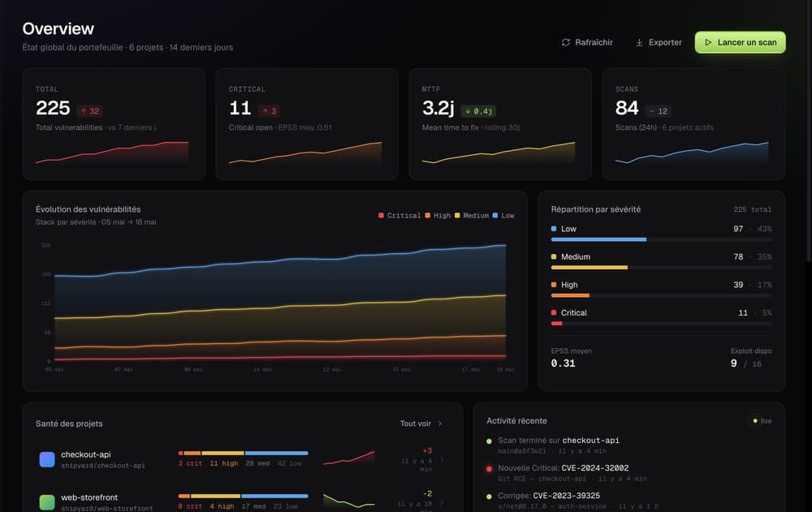Refresh the dashboard with the Rafraîchir button
Image resolution: width=812 pixels, height=512 pixels.
coord(587,42)
